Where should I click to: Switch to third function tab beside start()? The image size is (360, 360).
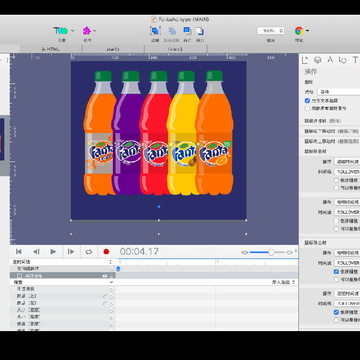(175, 49)
